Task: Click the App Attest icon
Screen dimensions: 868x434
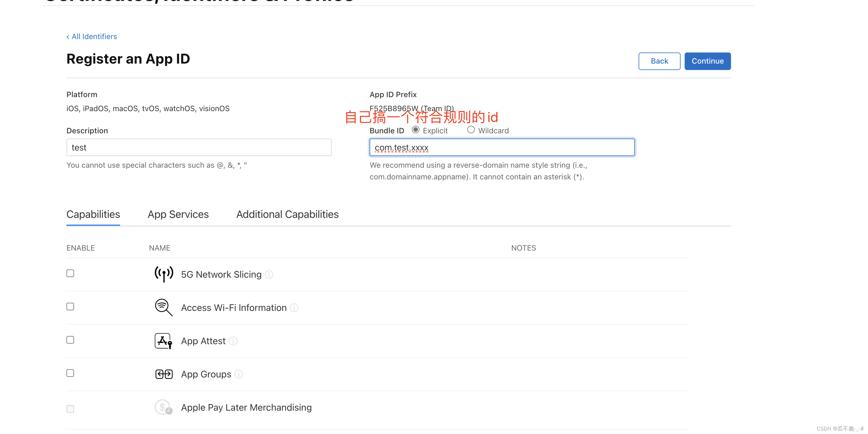Action: pyautogui.click(x=163, y=341)
